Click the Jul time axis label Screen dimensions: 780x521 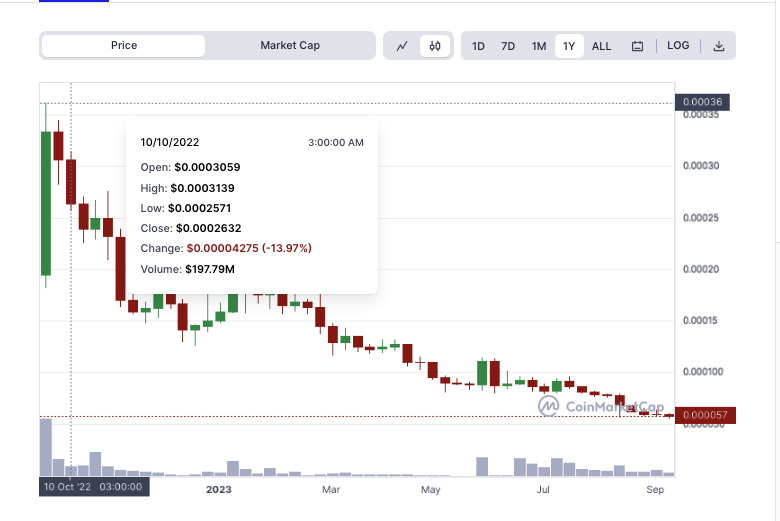point(543,490)
